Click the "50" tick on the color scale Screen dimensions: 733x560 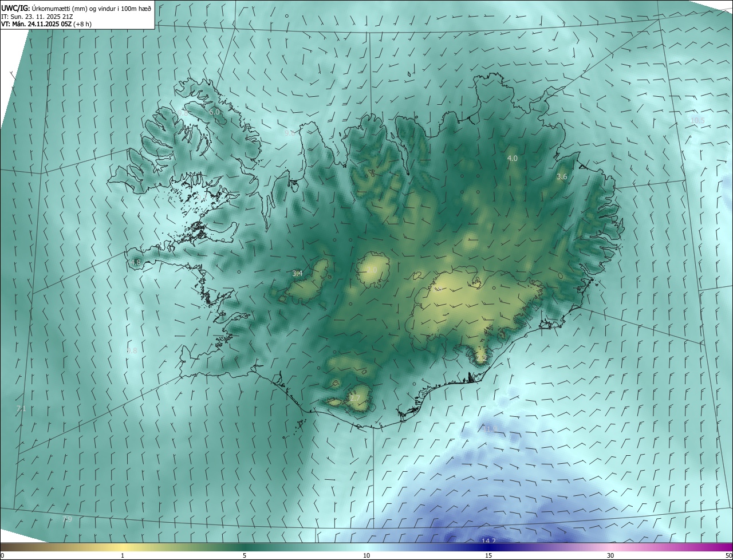coord(728,555)
